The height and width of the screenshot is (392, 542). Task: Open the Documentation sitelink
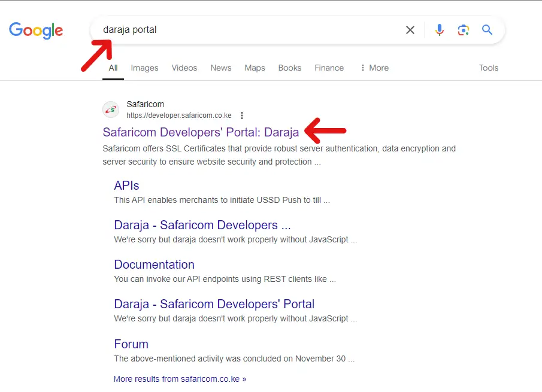click(x=154, y=265)
